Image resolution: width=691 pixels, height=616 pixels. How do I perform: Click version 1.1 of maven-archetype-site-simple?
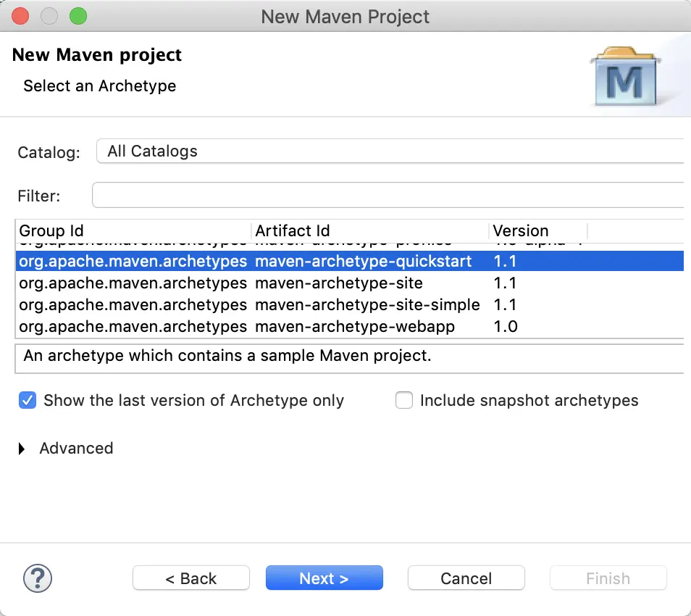505,304
